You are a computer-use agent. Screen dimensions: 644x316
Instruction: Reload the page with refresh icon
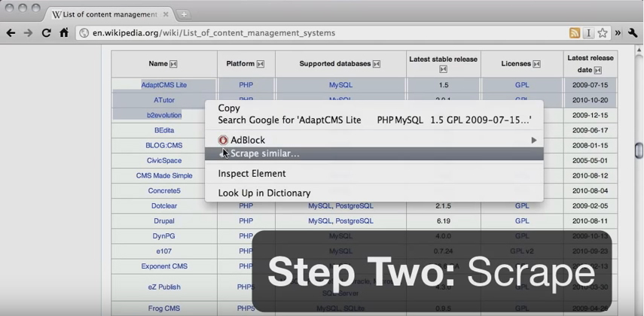click(46, 33)
